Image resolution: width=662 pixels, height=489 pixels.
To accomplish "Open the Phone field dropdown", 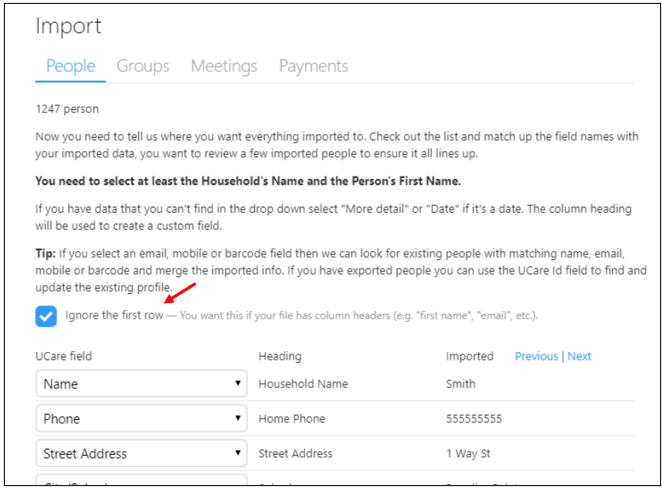I will coord(141,418).
